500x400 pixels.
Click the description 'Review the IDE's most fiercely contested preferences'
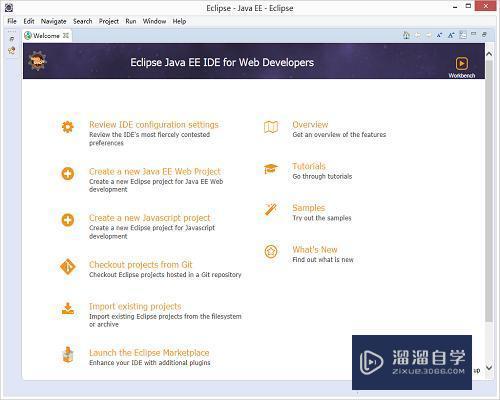pos(149,139)
